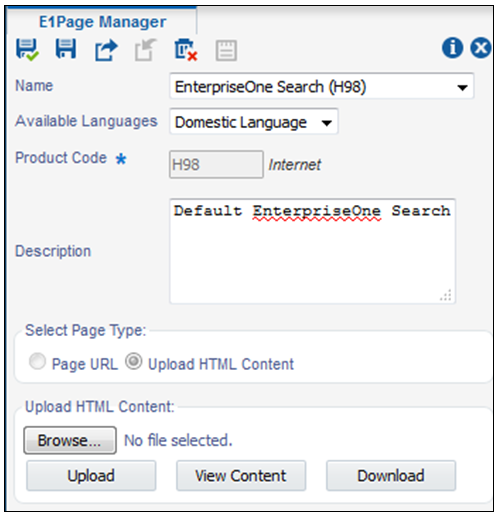
Task: Switch to the E1Page Manager tab
Action: [102, 22]
